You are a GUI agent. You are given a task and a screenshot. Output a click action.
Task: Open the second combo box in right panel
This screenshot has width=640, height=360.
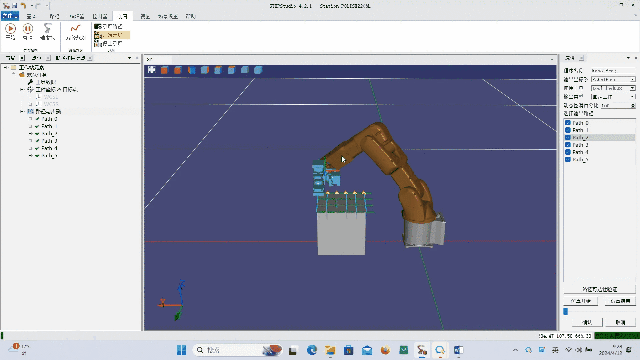click(613, 88)
